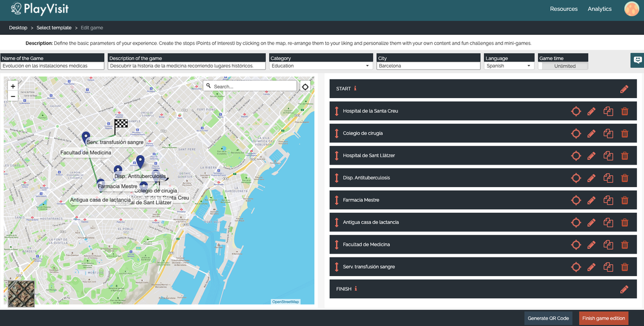Zoom out on the map
This screenshot has height=326, width=644.
pyautogui.click(x=13, y=97)
